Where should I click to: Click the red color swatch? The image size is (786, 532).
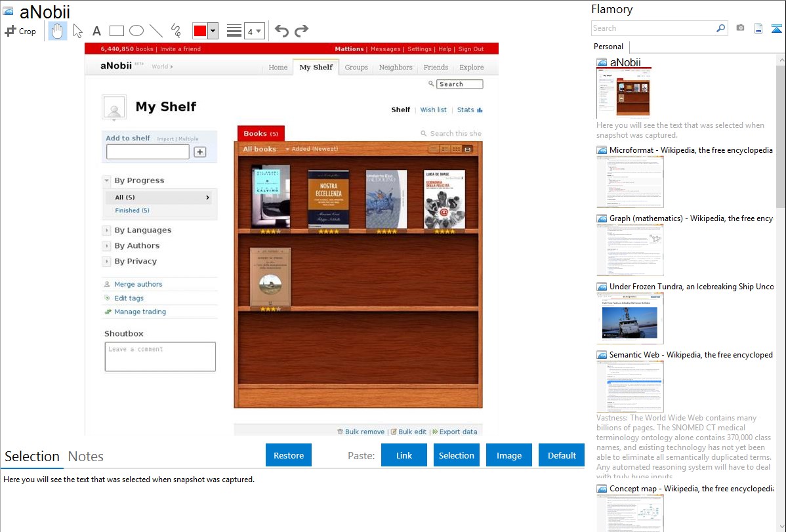(200, 31)
